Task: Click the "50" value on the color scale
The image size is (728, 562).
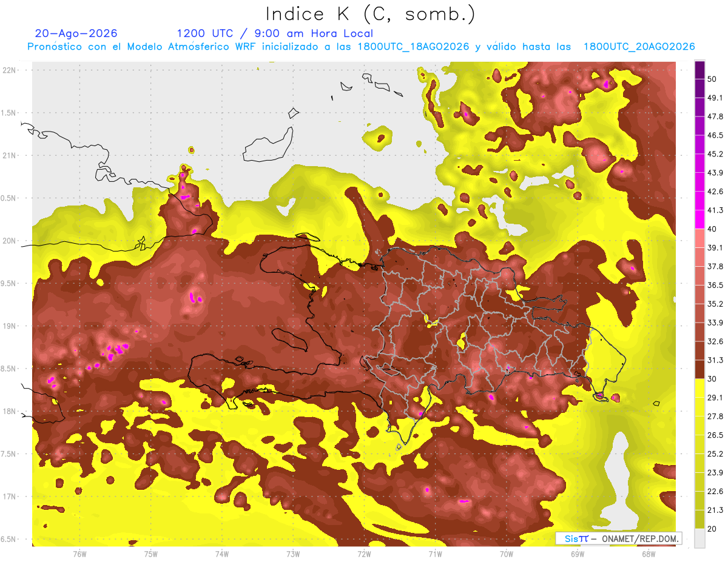Action: click(713, 79)
